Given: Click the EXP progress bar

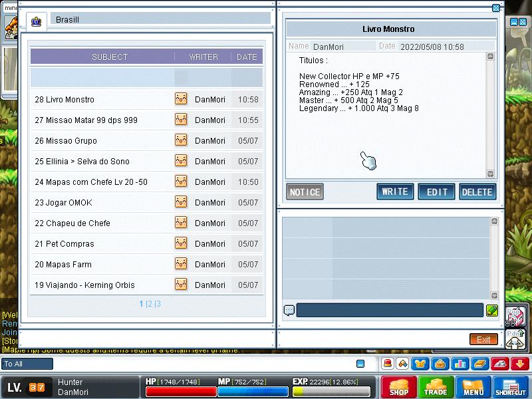Looking at the screenshot, I should (x=331, y=392).
